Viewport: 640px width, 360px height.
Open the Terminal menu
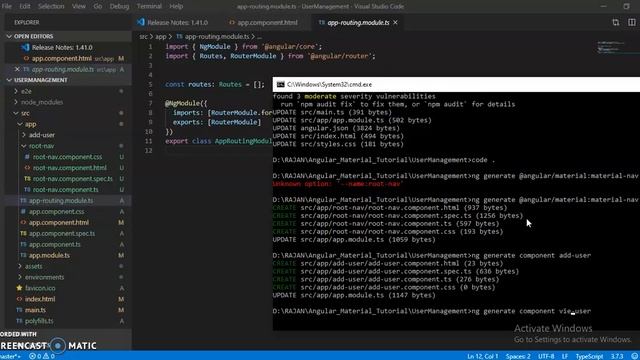click(x=149, y=6)
